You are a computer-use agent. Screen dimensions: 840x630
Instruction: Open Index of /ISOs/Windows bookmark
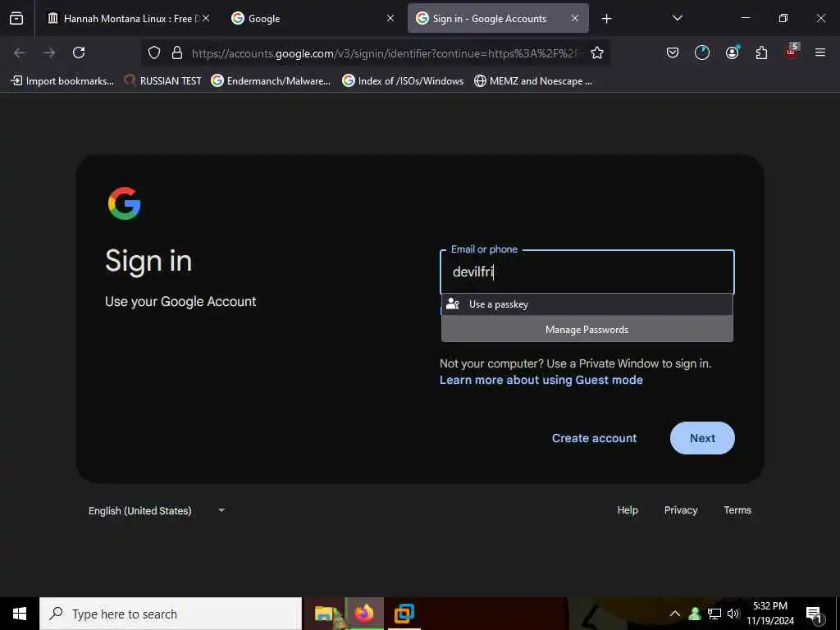click(403, 81)
